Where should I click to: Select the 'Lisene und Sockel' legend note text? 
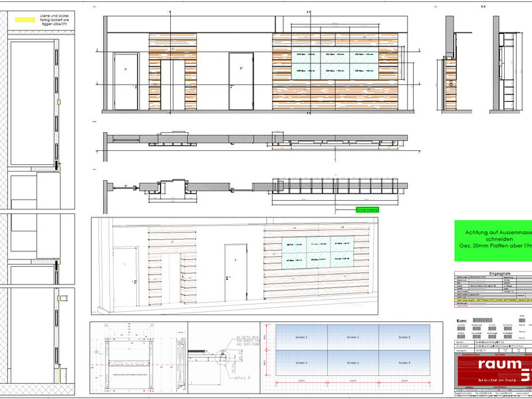click(54, 20)
